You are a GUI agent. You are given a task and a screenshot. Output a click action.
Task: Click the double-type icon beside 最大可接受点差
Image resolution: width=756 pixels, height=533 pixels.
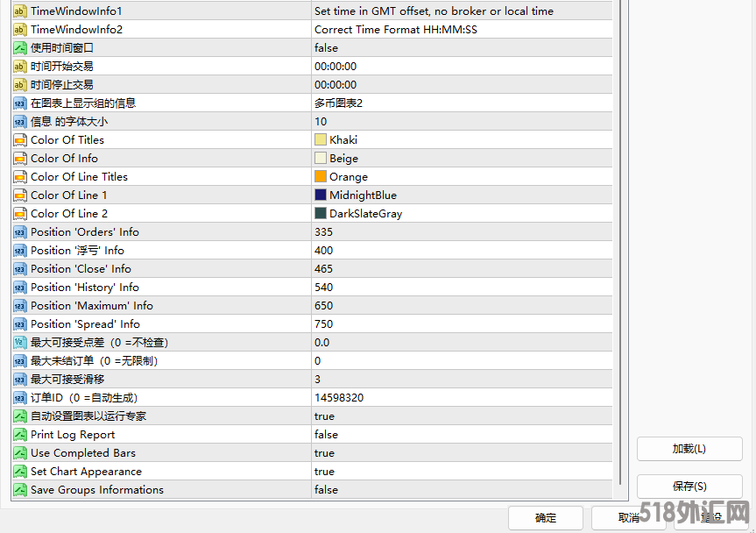(x=20, y=343)
